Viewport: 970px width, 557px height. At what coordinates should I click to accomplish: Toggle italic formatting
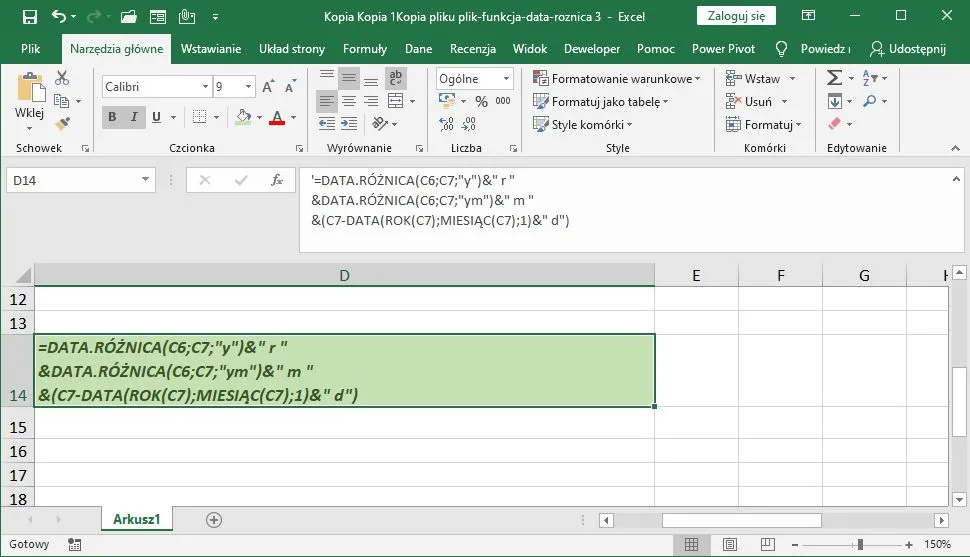click(x=134, y=117)
